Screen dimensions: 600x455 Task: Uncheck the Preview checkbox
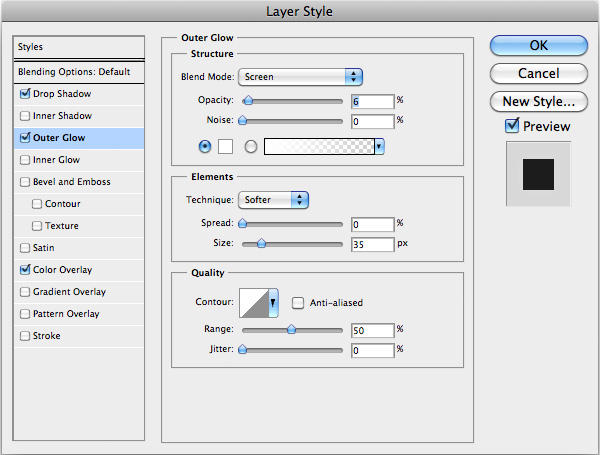tap(512, 126)
